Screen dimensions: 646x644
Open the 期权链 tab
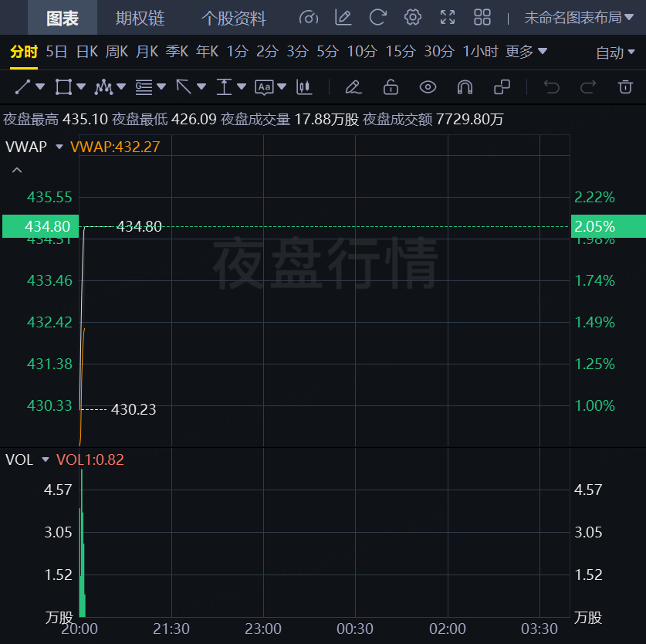140,18
